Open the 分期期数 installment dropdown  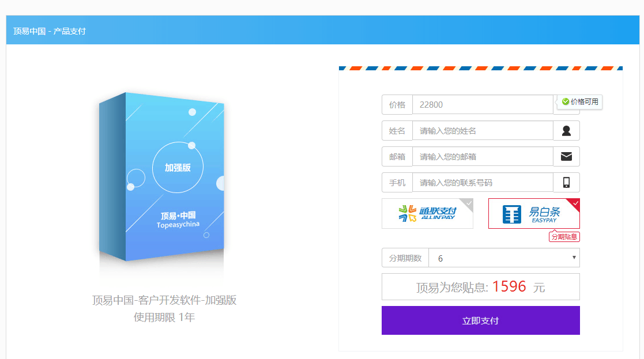504,258
